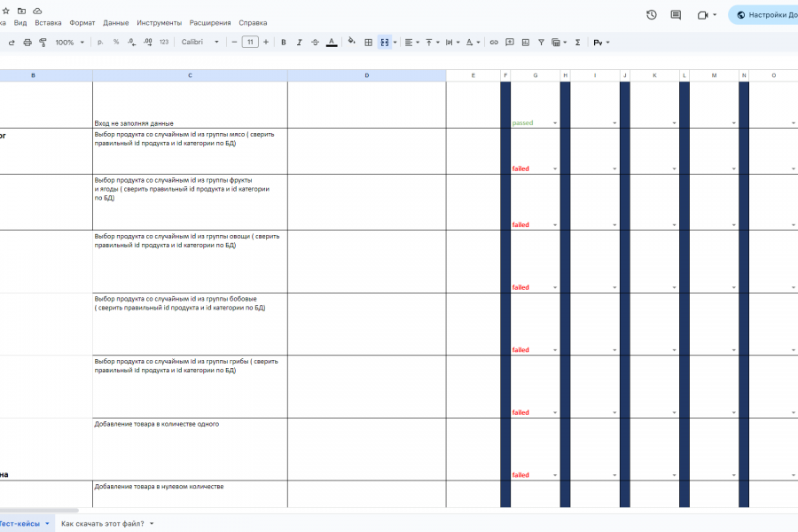Open the passed status dropdown in column G
Screen dimensions: 798x532
555,123
